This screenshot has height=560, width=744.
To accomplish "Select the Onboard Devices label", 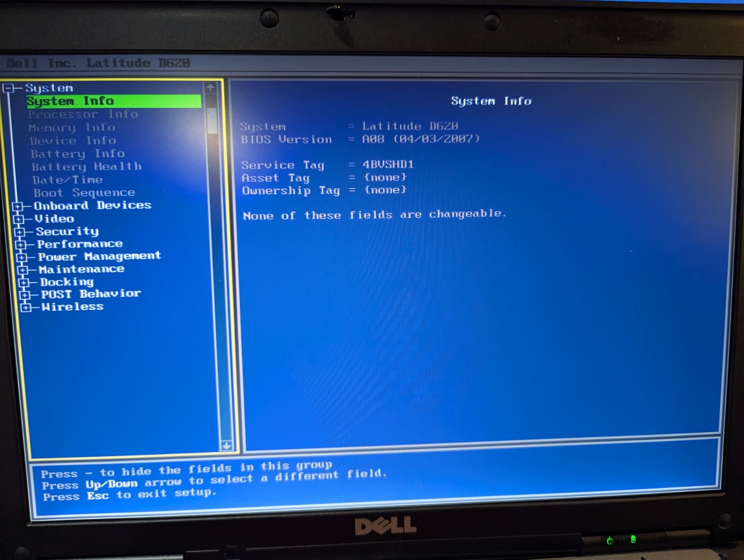I will pos(93,206).
